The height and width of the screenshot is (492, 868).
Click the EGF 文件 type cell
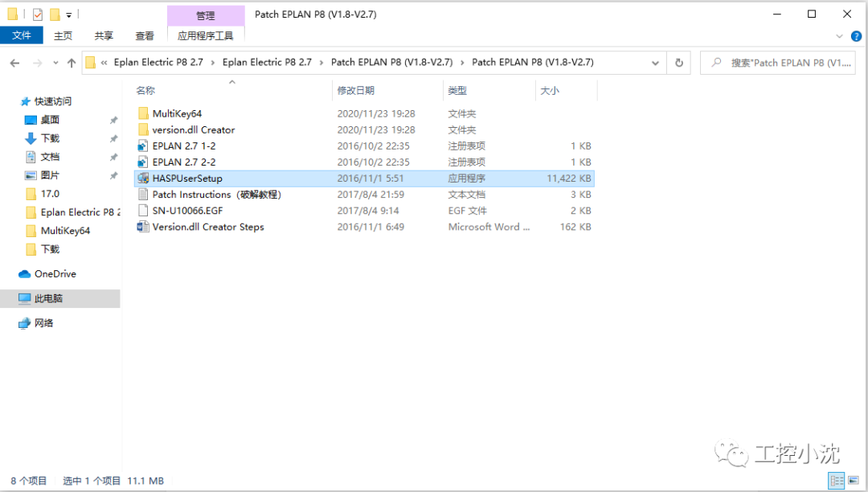[467, 211]
